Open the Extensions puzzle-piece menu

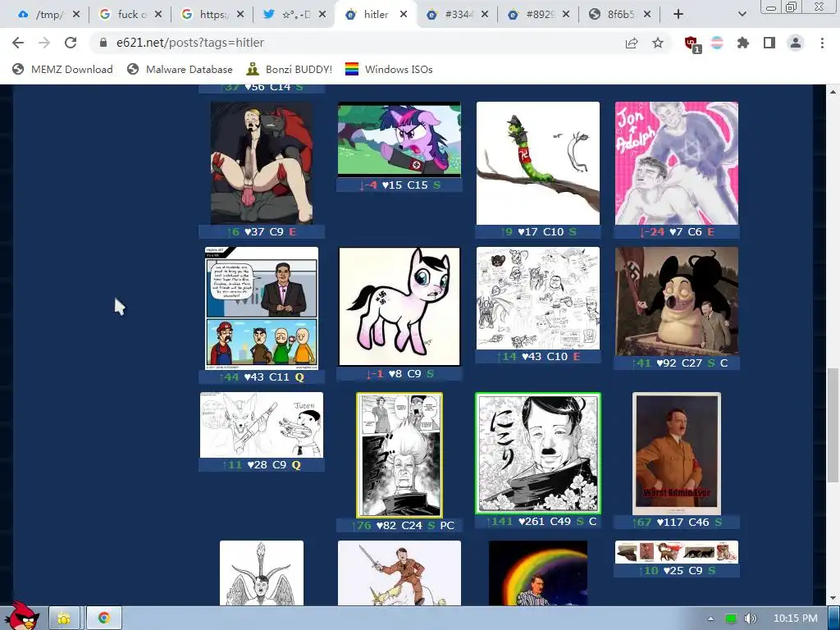743,43
